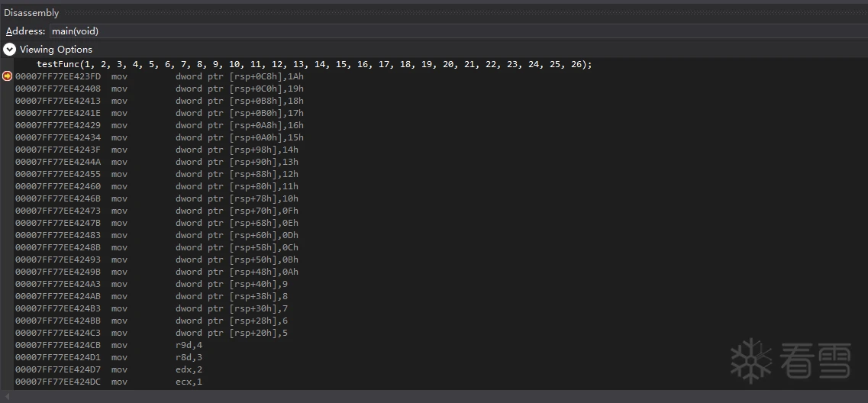
Task: Click the operand r9d,4
Action: (x=189, y=344)
